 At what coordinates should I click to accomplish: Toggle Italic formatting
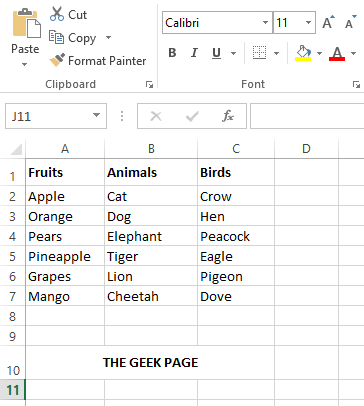point(194,53)
